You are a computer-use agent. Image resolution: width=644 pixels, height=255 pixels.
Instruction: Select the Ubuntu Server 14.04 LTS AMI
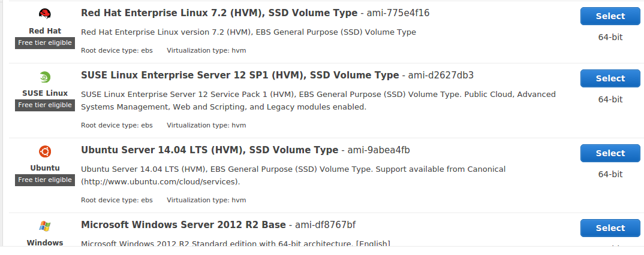pos(610,153)
